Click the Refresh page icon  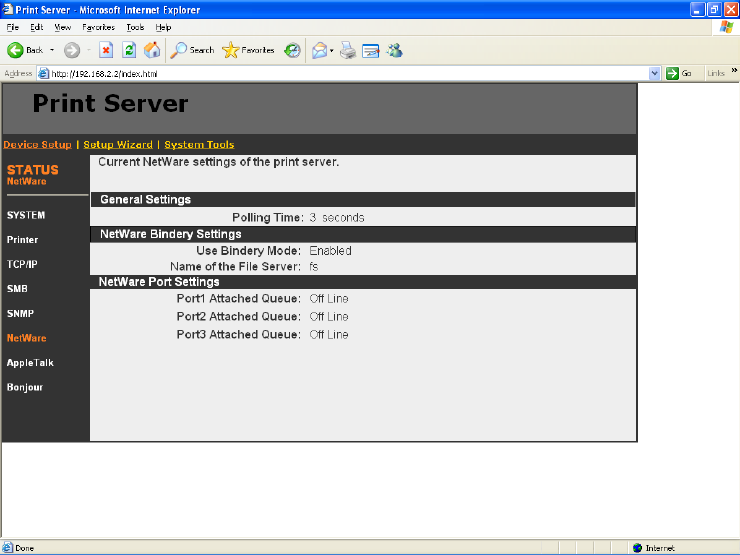[x=129, y=50]
